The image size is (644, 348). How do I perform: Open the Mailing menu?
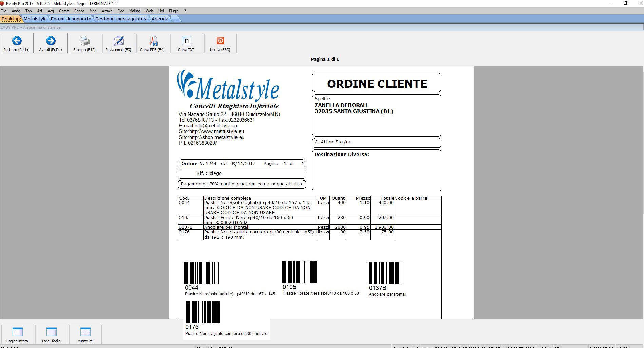[135, 11]
